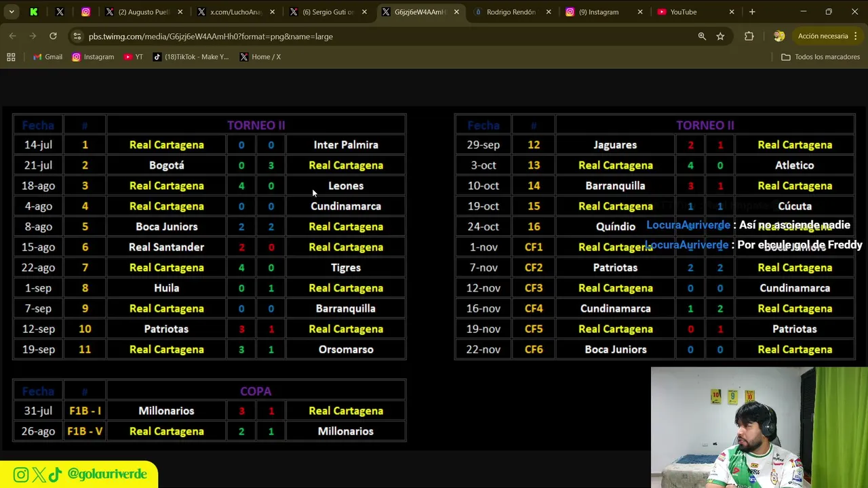Screen dimensions: 868x488
Task: Click the COPA header text
Action: click(x=256, y=391)
